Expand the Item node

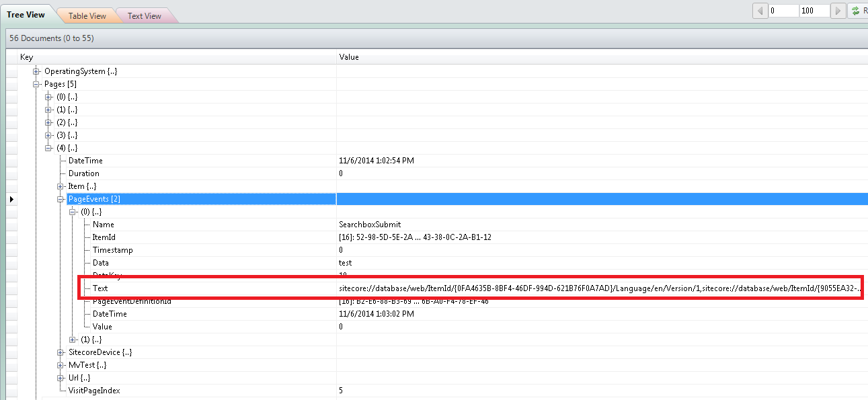coord(60,186)
